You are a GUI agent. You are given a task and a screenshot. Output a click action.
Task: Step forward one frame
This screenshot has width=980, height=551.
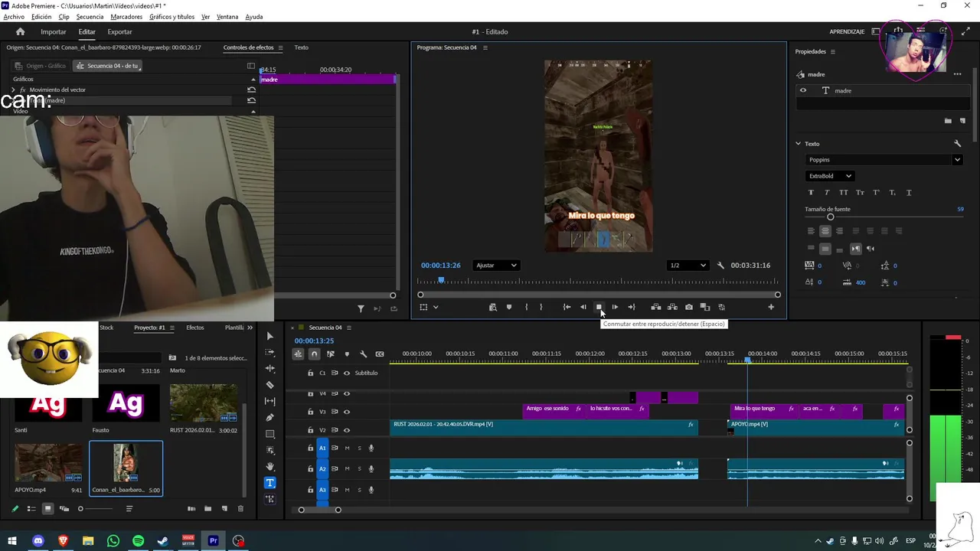(615, 308)
